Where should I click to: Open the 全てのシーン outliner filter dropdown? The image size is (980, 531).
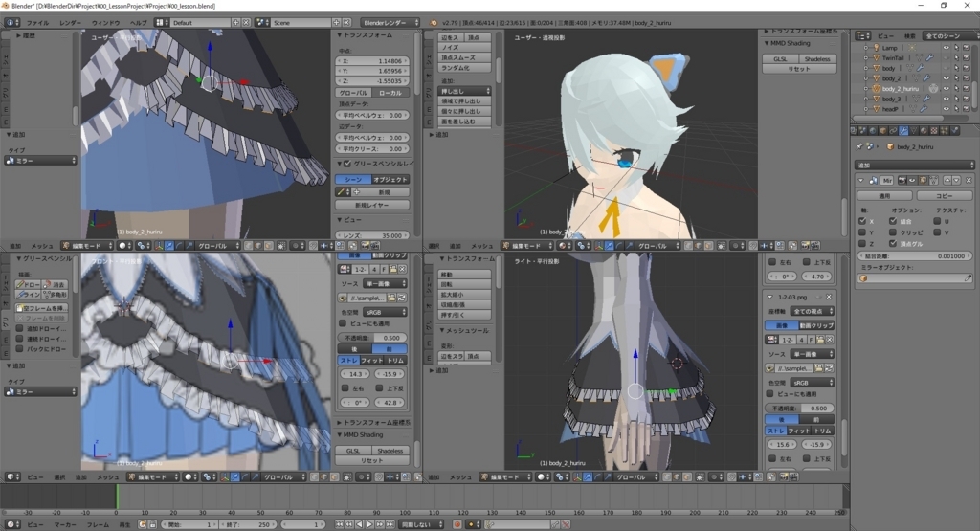pyautogui.click(x=951, y=35)
